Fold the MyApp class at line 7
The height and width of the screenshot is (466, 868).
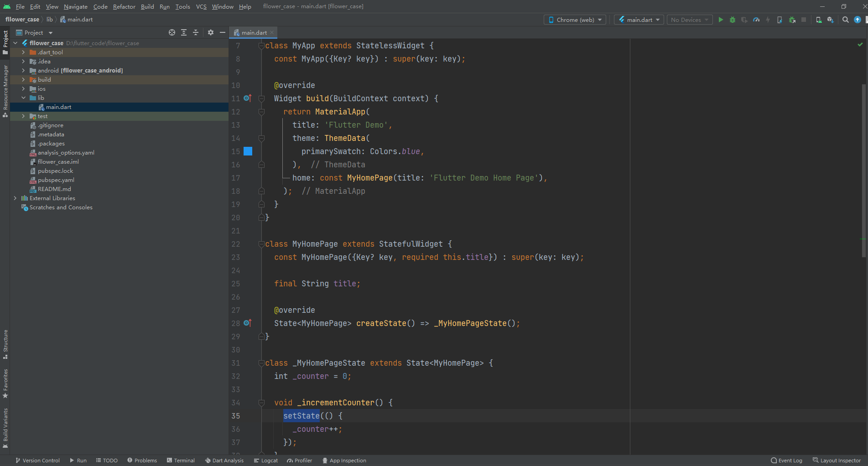tap(261, 46)
